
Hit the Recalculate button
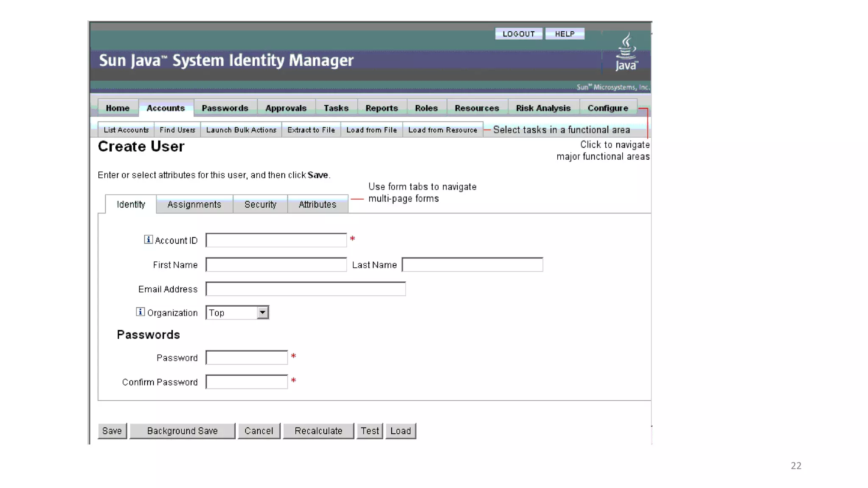point(318,431)
